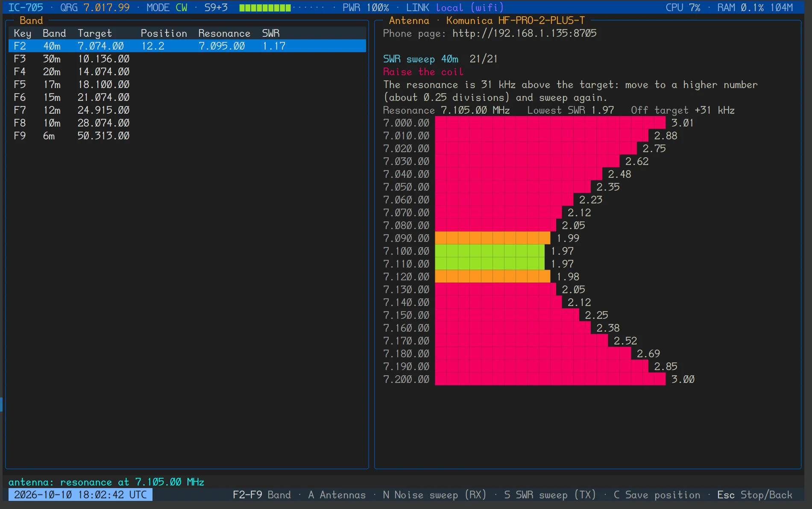
Task: Click the 'SWR sweep 40m' heading
Action: click(420, 59)
